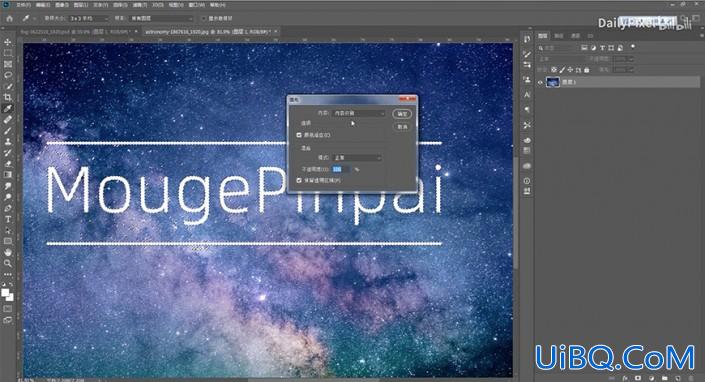Viewport: 705px width, 382px height.
Task: Delete layer with trash icon
Action: tap(691, 378)
